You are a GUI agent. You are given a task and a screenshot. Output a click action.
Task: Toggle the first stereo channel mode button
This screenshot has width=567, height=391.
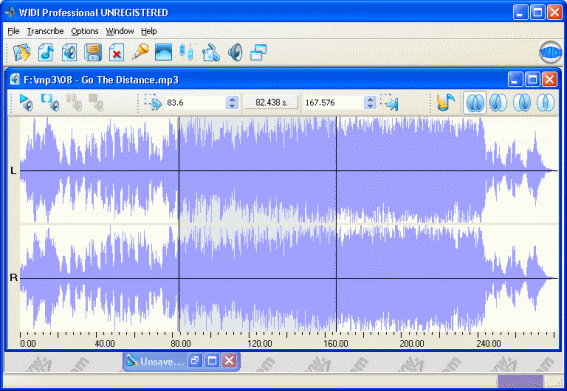point(475,102)
